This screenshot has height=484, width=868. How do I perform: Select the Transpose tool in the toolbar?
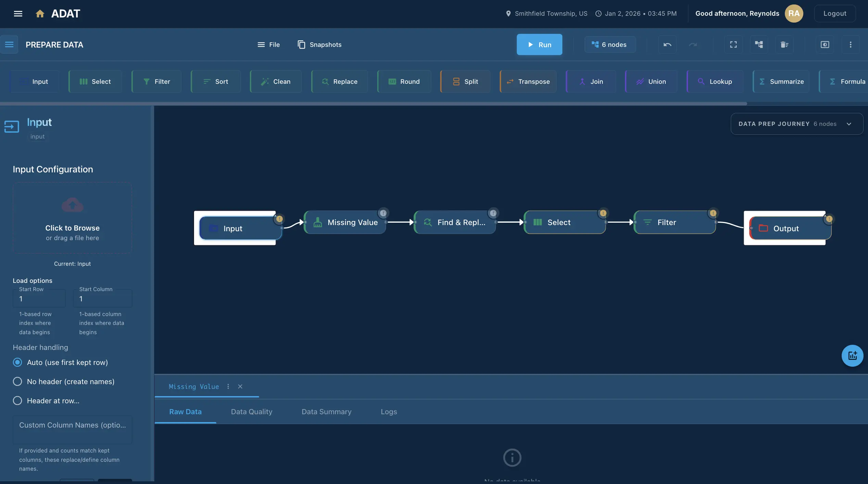coord(528,81)
